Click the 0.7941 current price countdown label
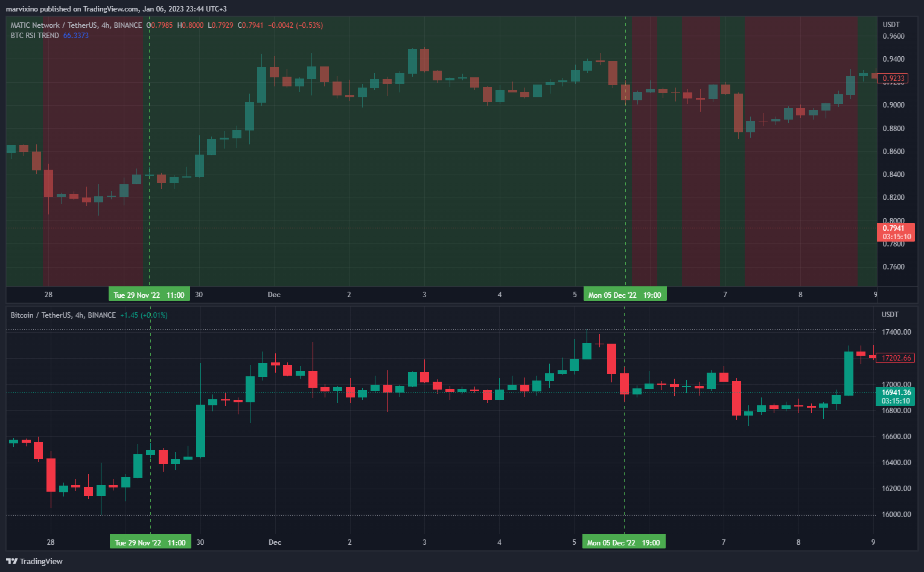This screenshot has height=572, width=924. [896, 233]
